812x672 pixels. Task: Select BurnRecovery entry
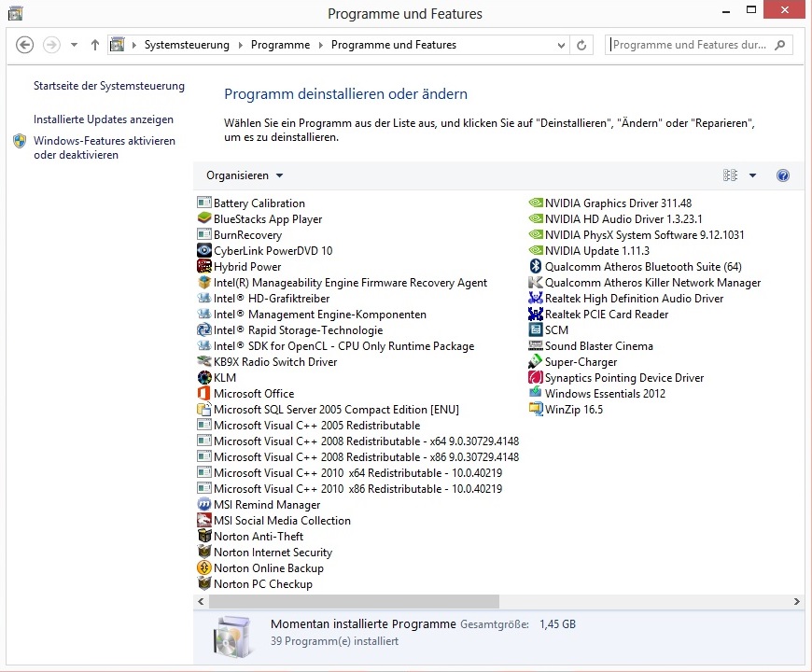point(240,235)
